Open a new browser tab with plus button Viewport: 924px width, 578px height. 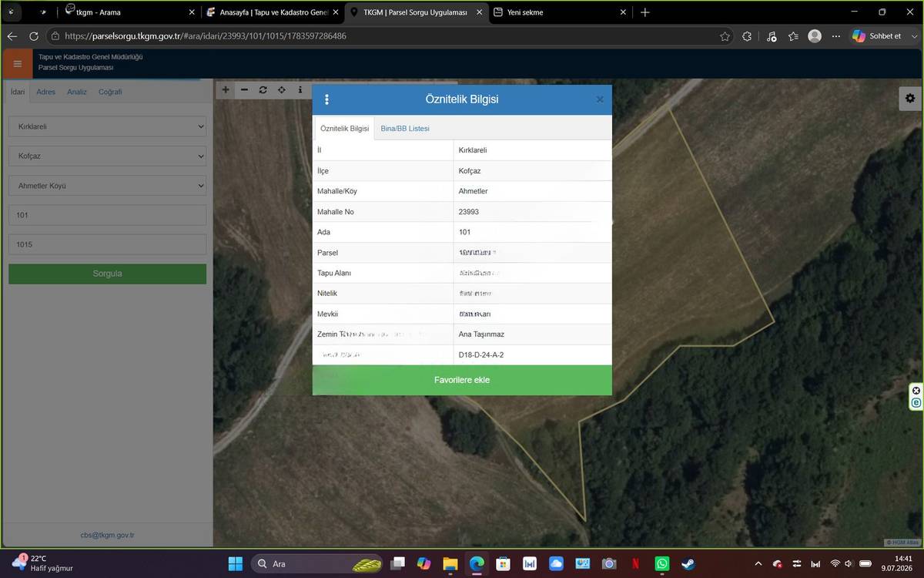pyautogui.click(x=645, y=12)
